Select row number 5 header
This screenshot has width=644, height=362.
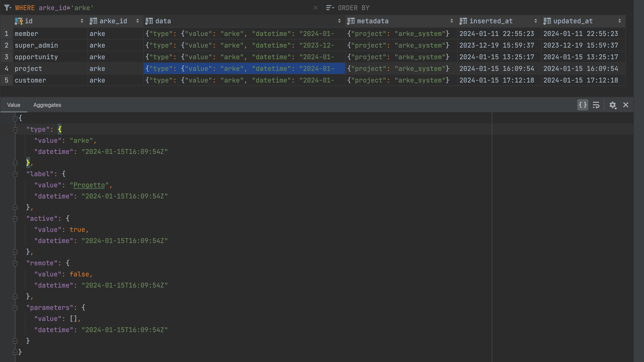point(7,80)
